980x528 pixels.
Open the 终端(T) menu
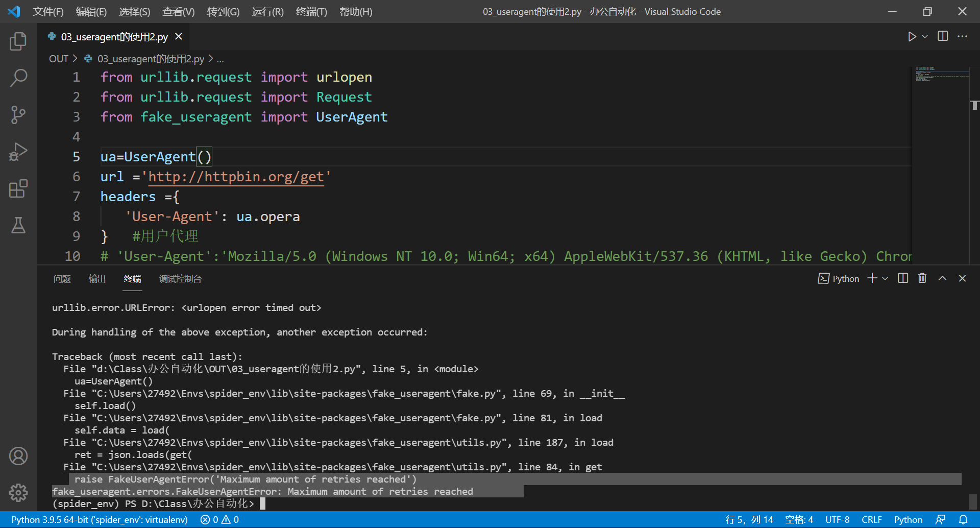tap(311, 11)
